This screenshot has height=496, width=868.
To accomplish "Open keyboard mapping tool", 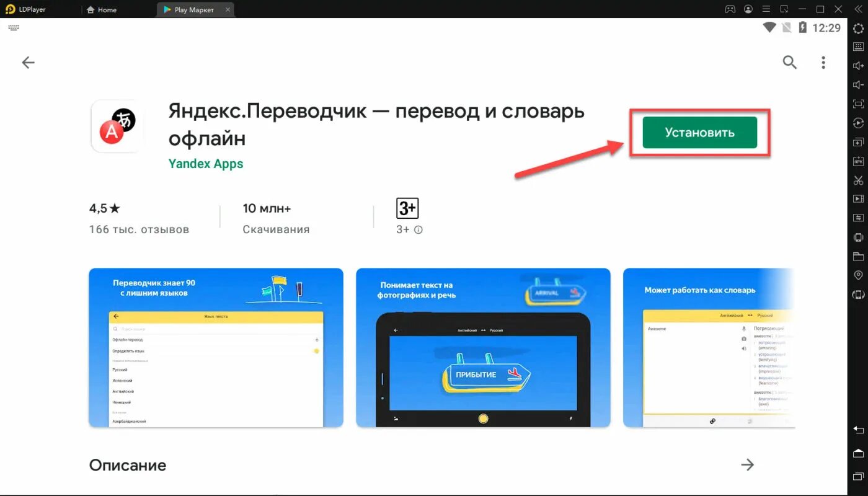I will (859, 46).
